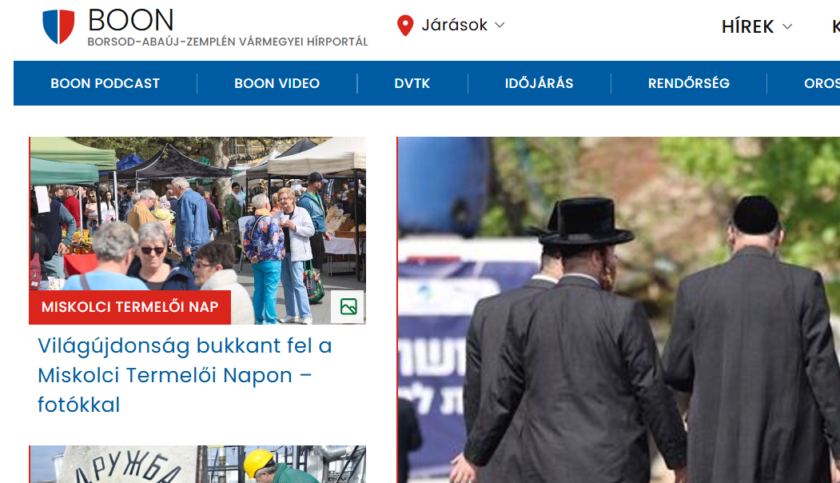Navigate to the RENDŐRSÉG section
Viewport: 840px width, 483px height.
pos(688,84)
